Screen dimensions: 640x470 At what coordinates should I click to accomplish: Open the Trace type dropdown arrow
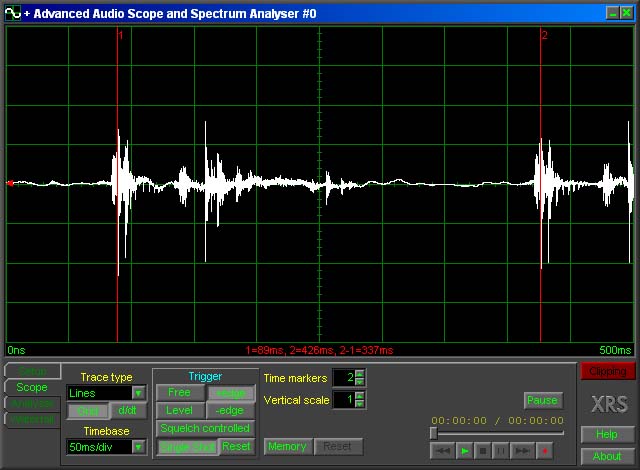(x=138, y=393)
